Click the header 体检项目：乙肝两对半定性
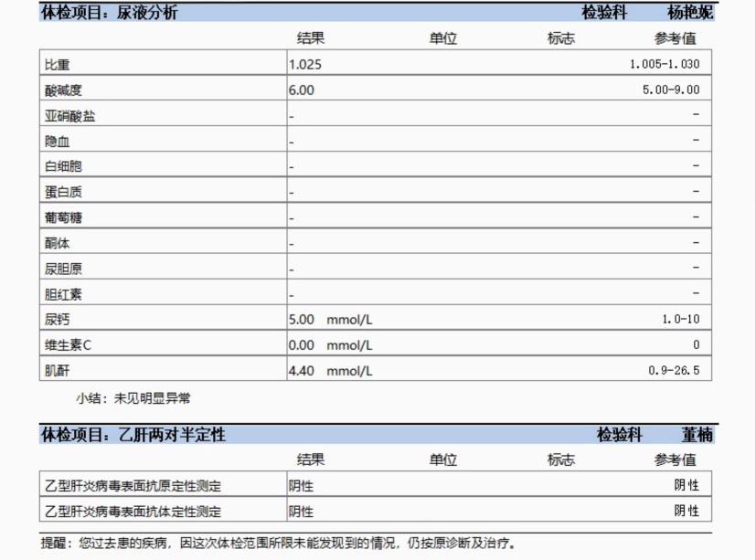Image resolution: width=756 pixels, height=560 pixels. coord(133,435)
